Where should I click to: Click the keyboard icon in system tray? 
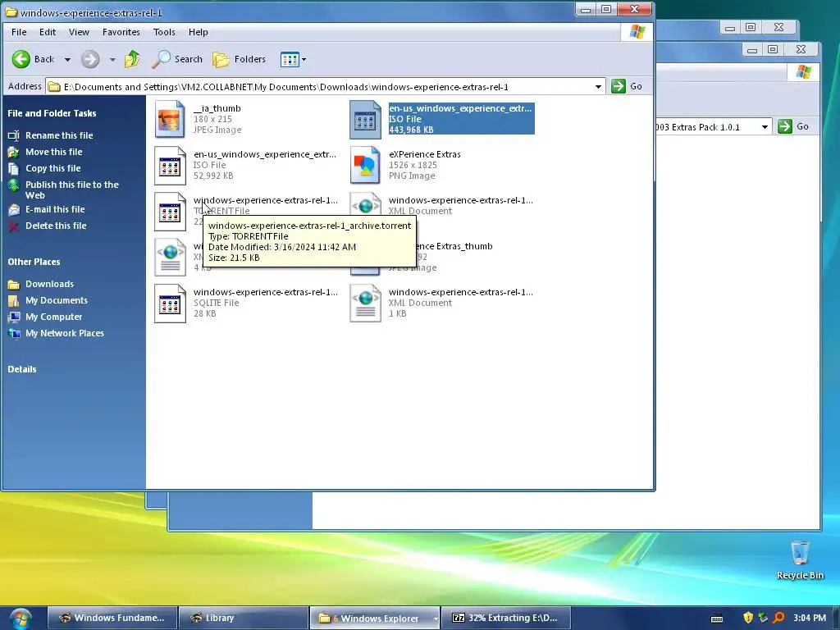717,619
